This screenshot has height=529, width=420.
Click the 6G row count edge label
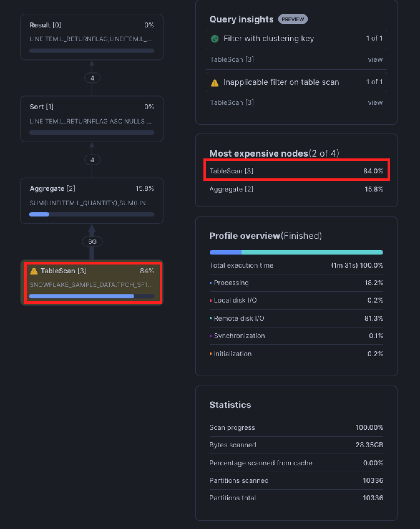pyautogui.click(x=92, y=242)
